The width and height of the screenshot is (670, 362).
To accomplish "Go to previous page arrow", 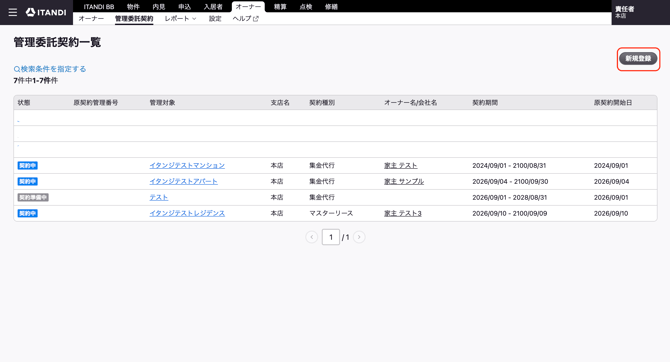I will coord(311,237).
